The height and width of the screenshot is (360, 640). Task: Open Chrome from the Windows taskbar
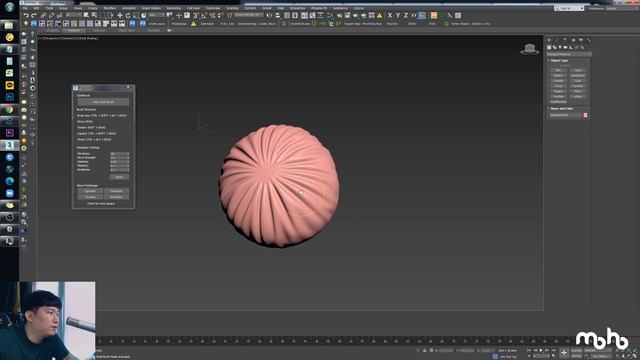[x=9, y=109]
